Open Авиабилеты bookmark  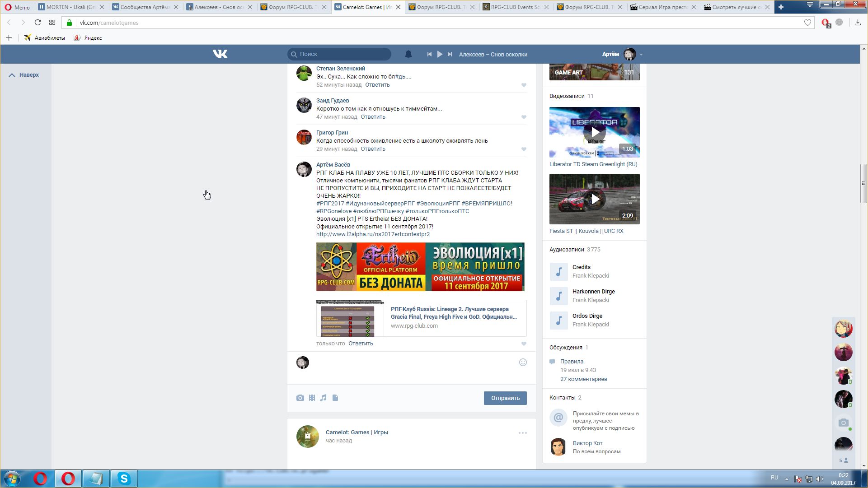(x=44, y=38)
